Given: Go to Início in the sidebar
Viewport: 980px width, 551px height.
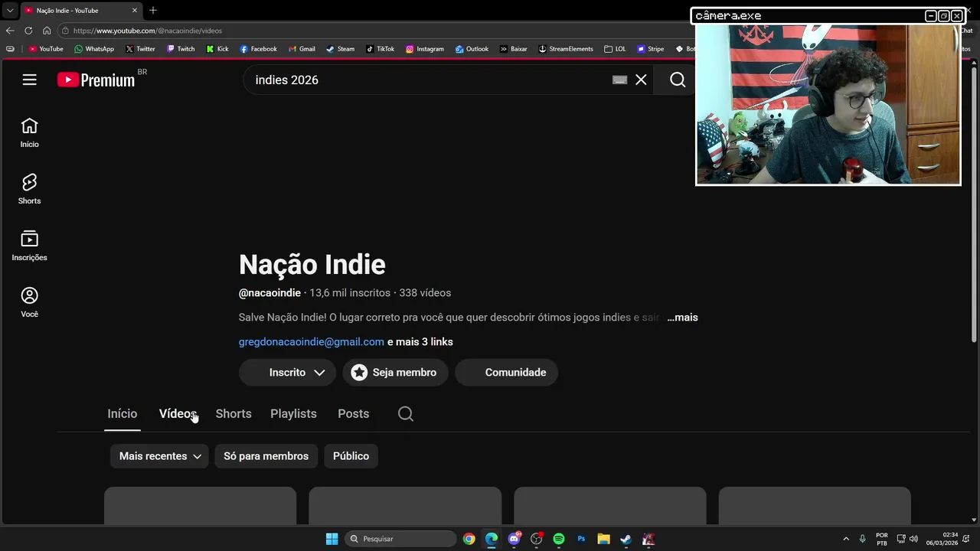Looking at the screenshot, I should click(29, 133).
